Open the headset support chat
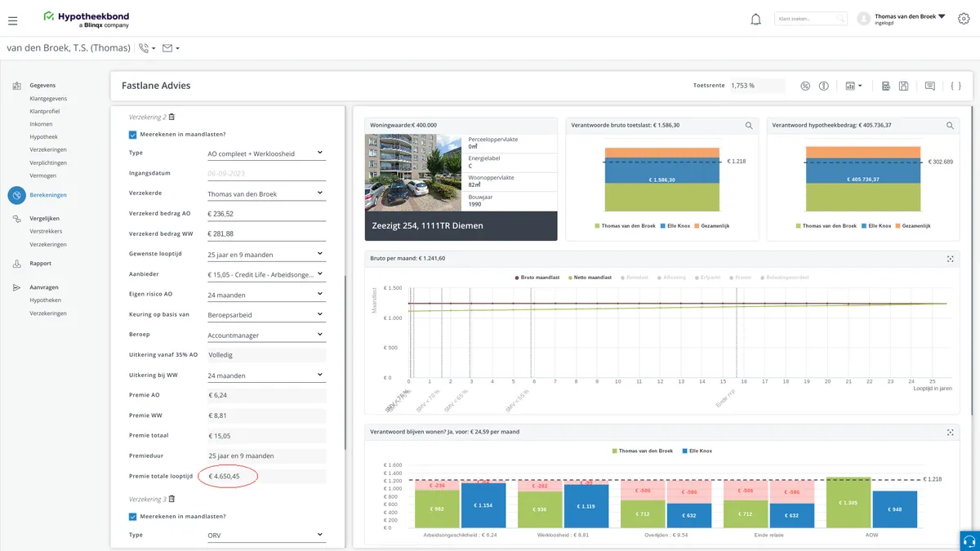This screenshot has height=551, width=980. click(969, 541)
